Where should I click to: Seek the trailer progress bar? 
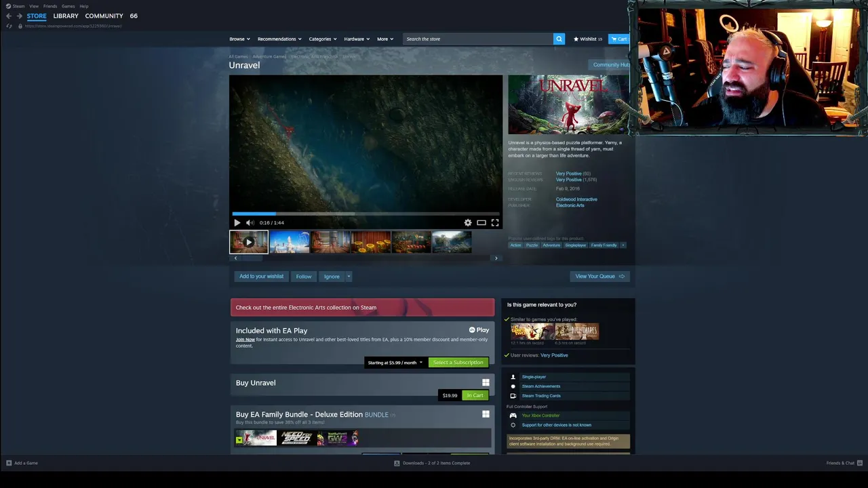(366, 213)
